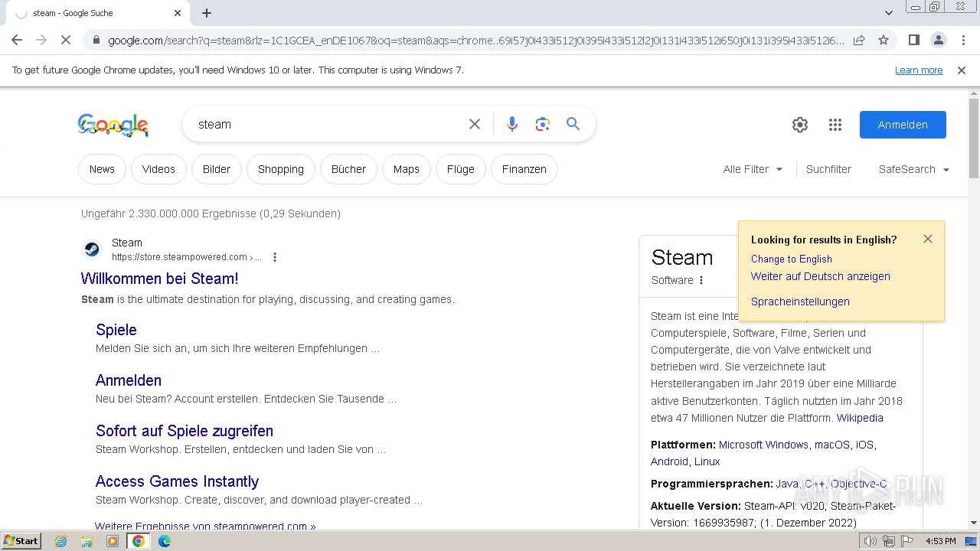This screenshot has width=980, height=551.
Task: Click the Android platform link
Action: point(669,461)
